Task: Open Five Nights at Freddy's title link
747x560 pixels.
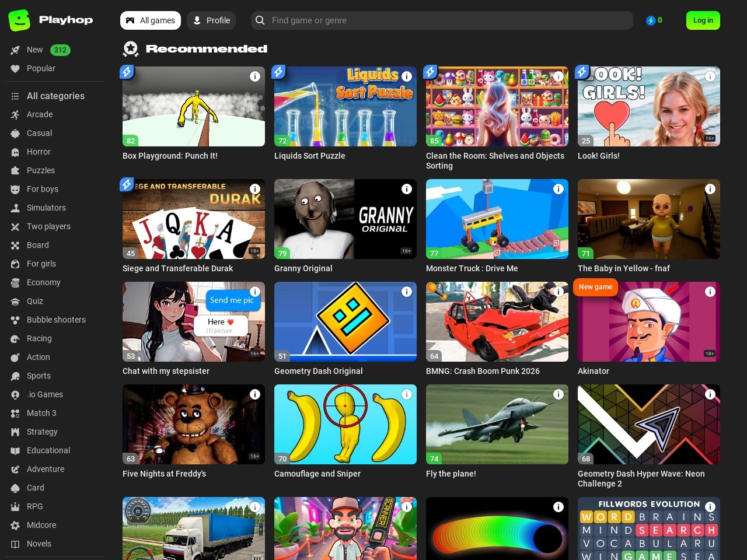Action: [x=165, y=474]
